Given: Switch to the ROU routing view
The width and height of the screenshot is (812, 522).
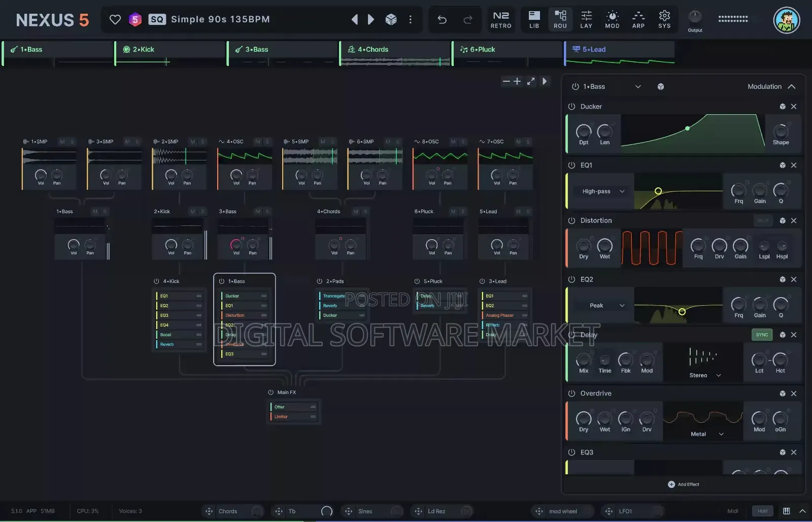Looking at the screenshot, I should point(560,20).
